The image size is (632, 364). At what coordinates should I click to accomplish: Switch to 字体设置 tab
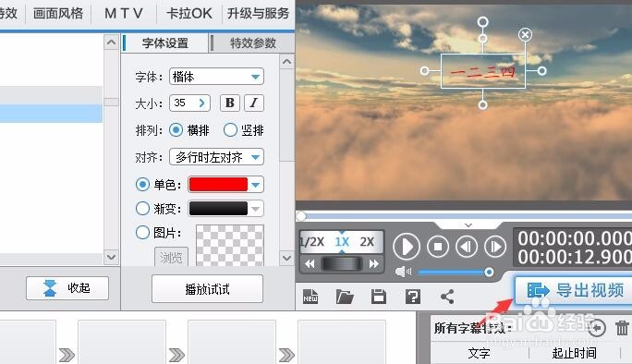[x=164, y=43]
